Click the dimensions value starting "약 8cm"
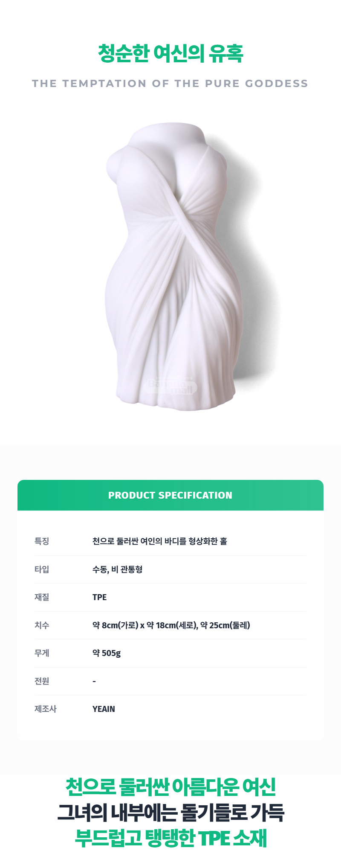 click(171, 625)
